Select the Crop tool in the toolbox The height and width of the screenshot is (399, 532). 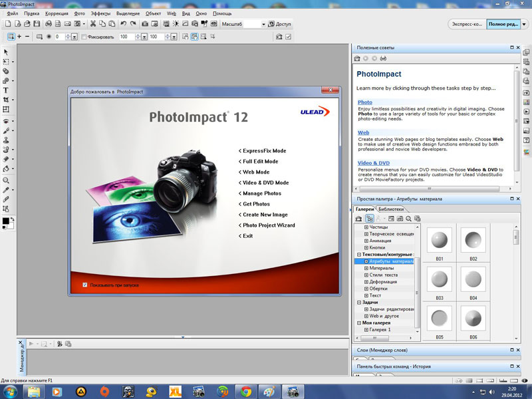coord(6,99)
